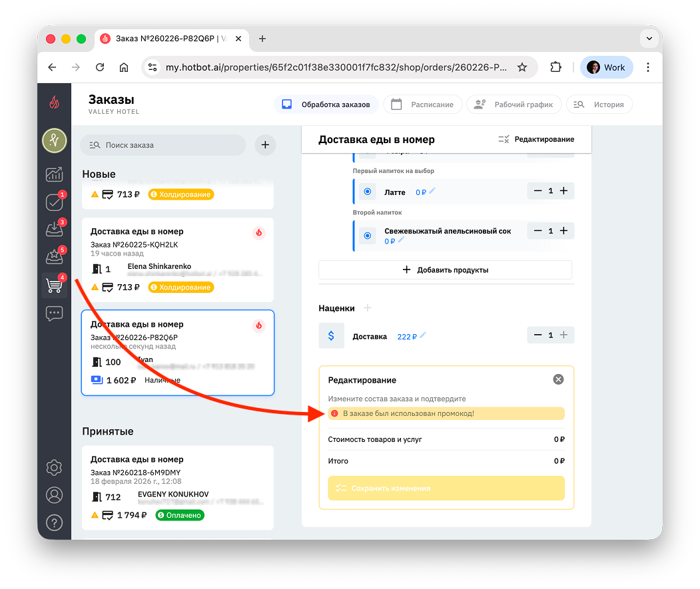The width and height of the screenshot is (700, 589).
Task: Click the promo code warning message
Action: [446, 414]
